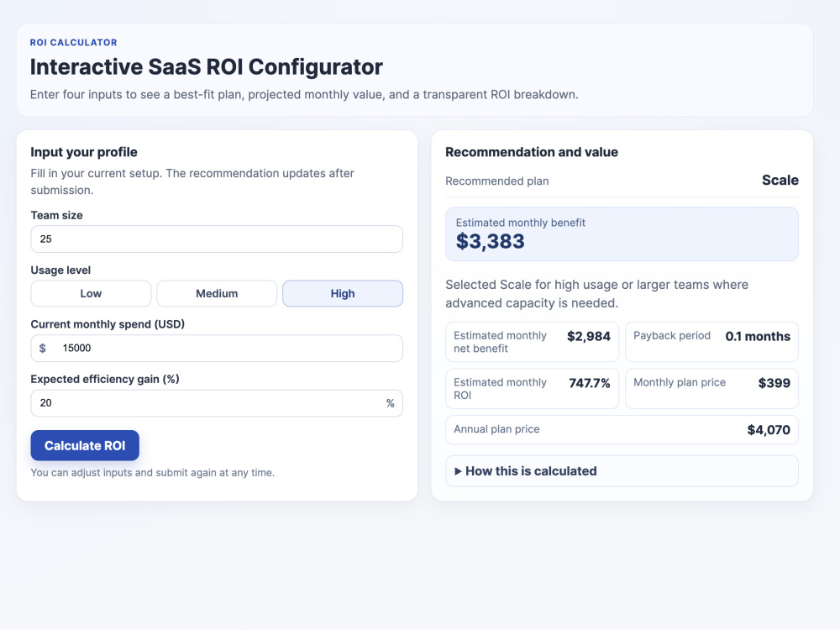Screen dimensions: 840x630
Task: Click the Payback period tile
Action: (x=711, y=342)
